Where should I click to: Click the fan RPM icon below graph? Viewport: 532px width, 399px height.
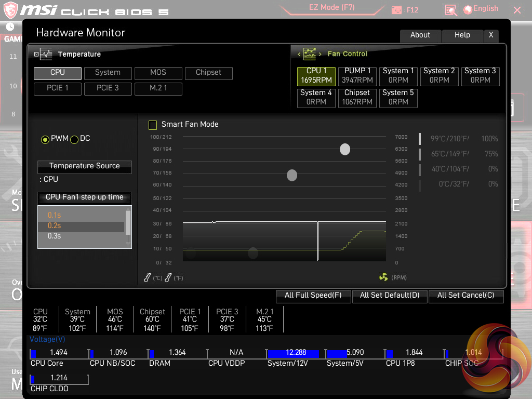coord(383,277)
